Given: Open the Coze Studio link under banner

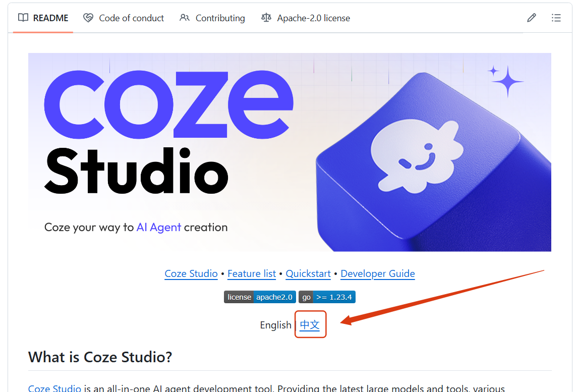Looking at the screenshot, I should click(191, 274).
